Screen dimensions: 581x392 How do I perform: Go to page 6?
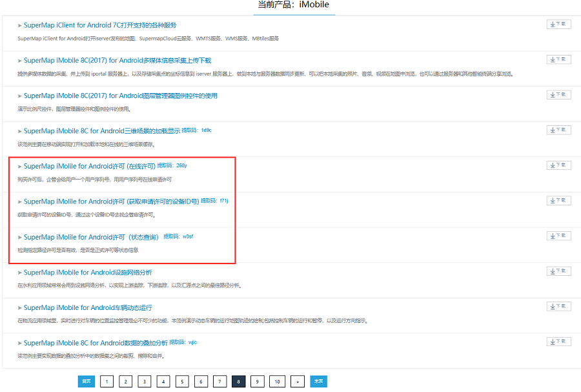(x=201, y=381)
